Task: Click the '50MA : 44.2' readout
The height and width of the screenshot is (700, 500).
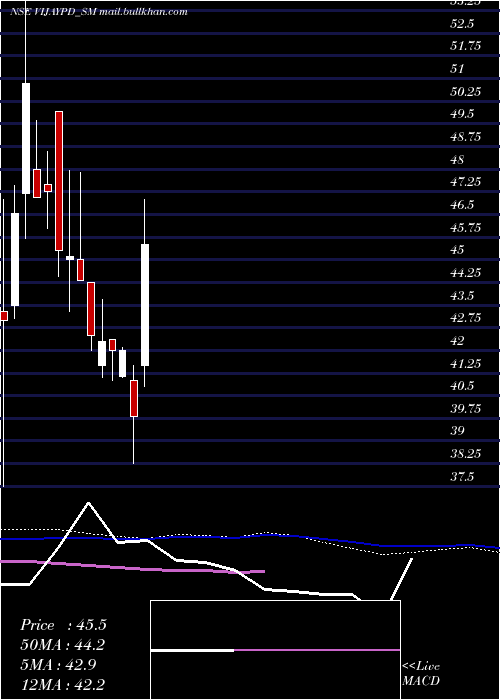Action: pos(63,645)
